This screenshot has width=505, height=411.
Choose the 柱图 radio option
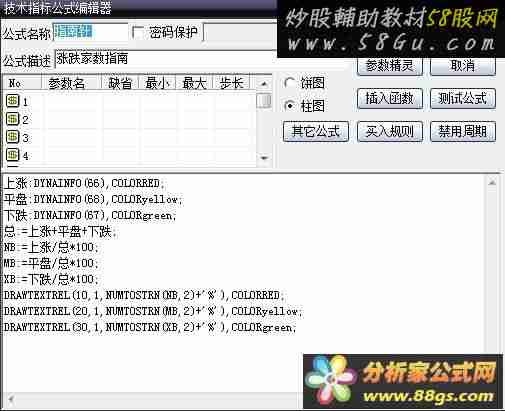pos(290,106)
